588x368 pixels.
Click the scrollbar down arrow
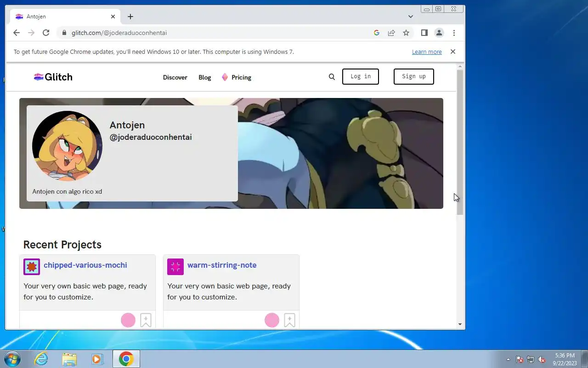[460, 324]
